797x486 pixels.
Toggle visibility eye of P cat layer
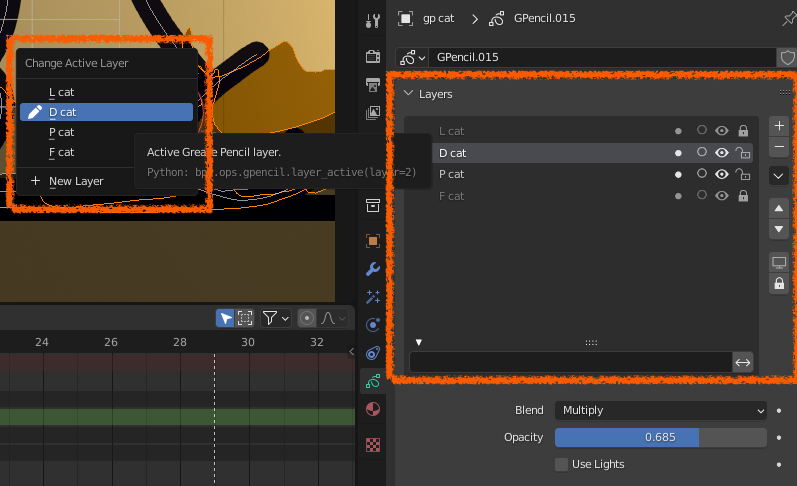tap(721, 174)
